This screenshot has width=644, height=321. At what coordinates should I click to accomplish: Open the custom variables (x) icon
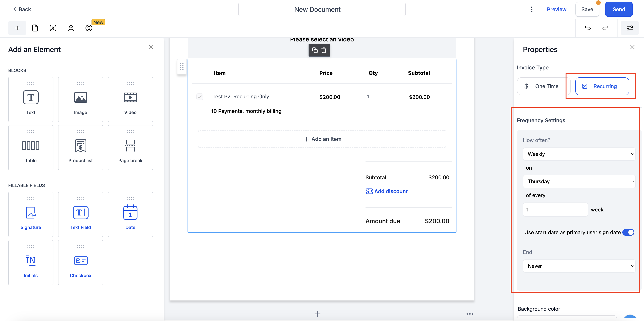pos(53,28)
